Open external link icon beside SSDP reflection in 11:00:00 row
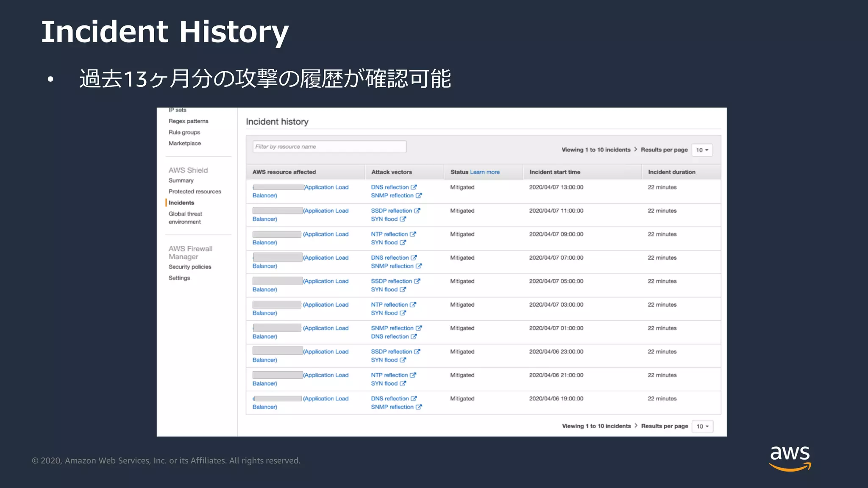The height and width of the screenshot is (488, 868). pyautogui.click(x=417, y=211)
